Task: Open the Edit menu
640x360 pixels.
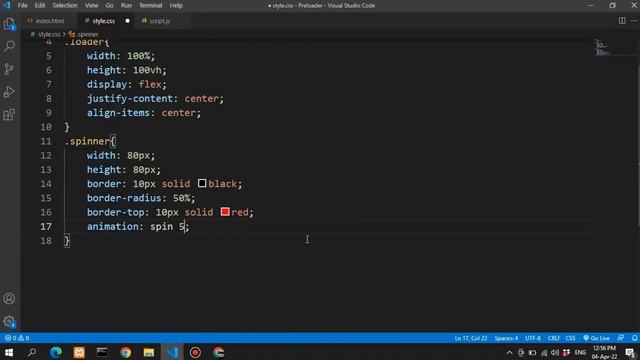Action: [x=40, y=6]
